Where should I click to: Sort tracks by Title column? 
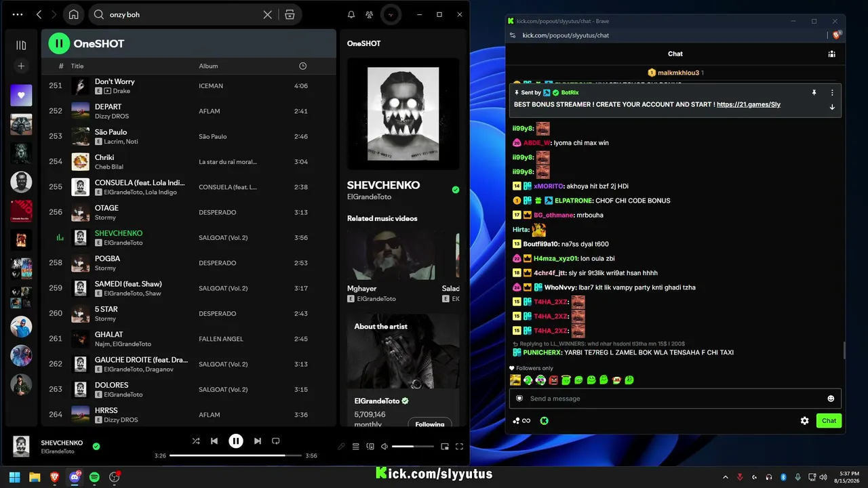(x=77, y=66)
